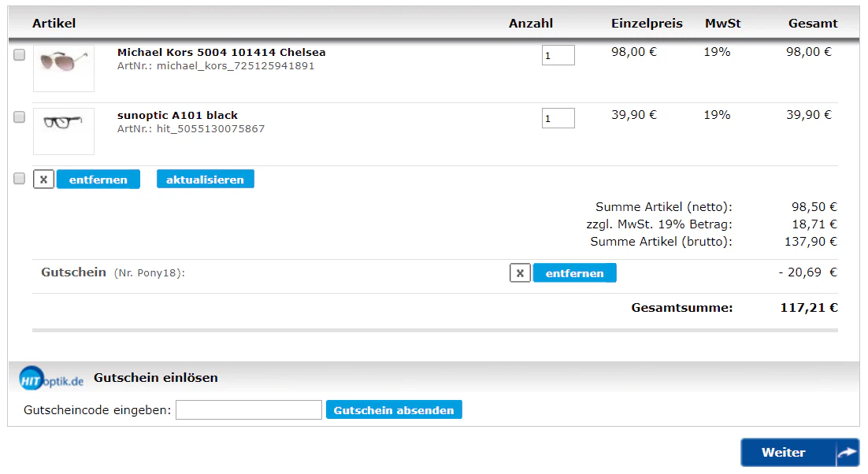This screenshot has width=868, height=474.
Task: Click sunoptic A101 black product title
Action: (x=178, y=116)
